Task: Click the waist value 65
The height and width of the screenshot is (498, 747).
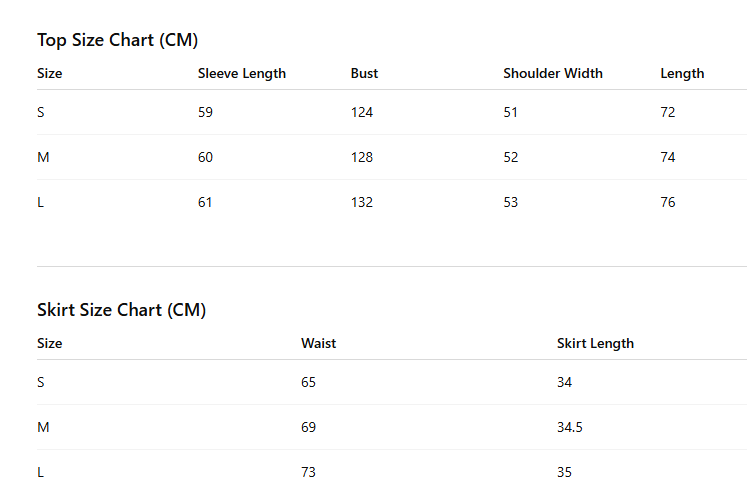Action: tap(308, 382)
